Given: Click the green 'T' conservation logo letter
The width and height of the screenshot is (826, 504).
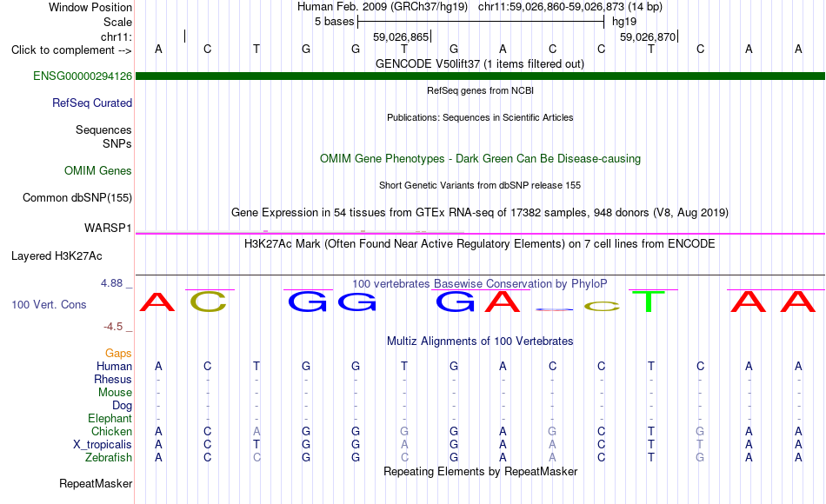Looking at the screenshot, I should (649, 302).
